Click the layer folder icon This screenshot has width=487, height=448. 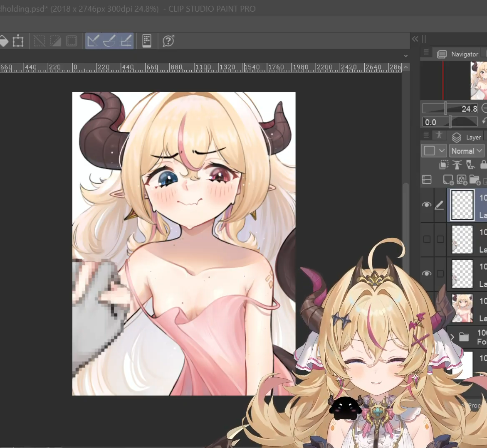coord(464,337)
